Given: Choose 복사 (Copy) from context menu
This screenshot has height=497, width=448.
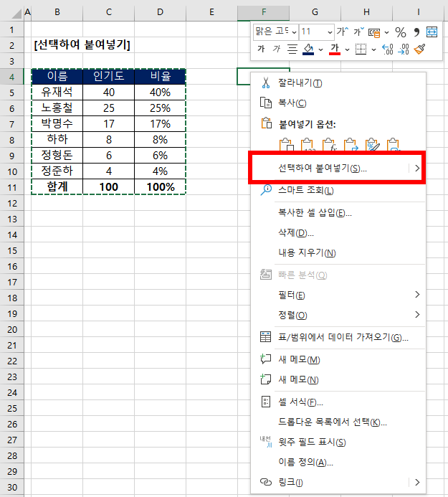Looking at the screenshot, I should (338, 103).
